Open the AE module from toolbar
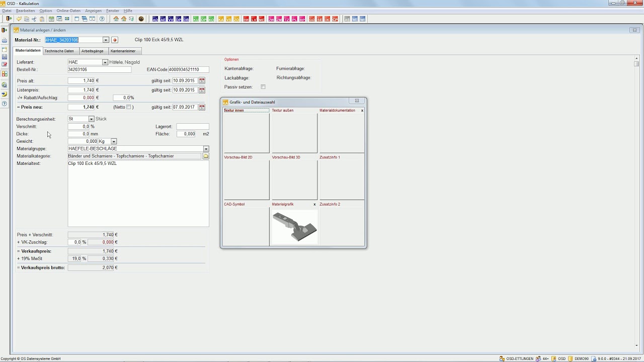The width and height of the screenshot is (644, 362). click(x=163, y=19)
